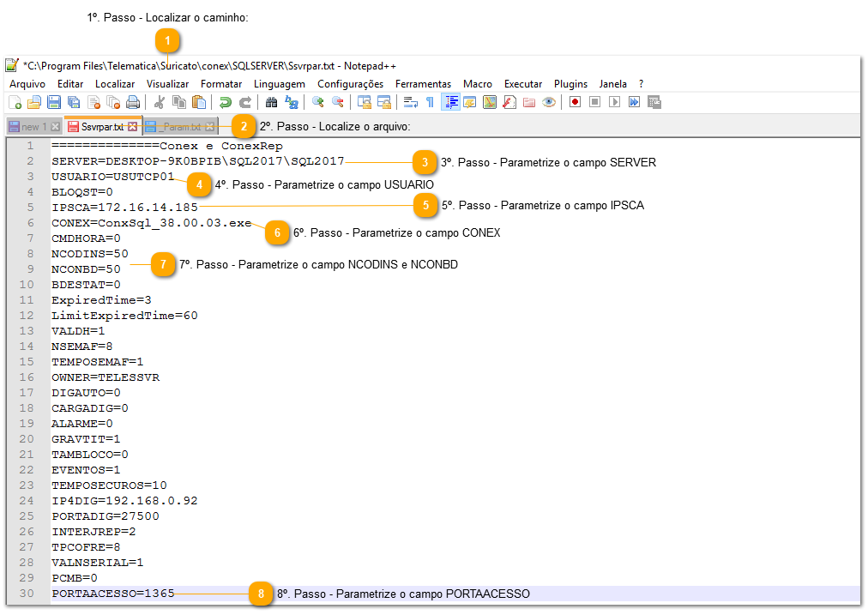The width and height of the screenshot is (868, 615).
Task: Open the Formatar menu
Action: (221, 84)
